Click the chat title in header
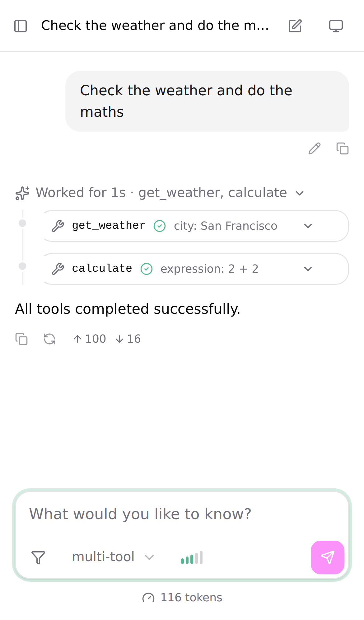Screen dimensions: 364x620 point(155,26)
